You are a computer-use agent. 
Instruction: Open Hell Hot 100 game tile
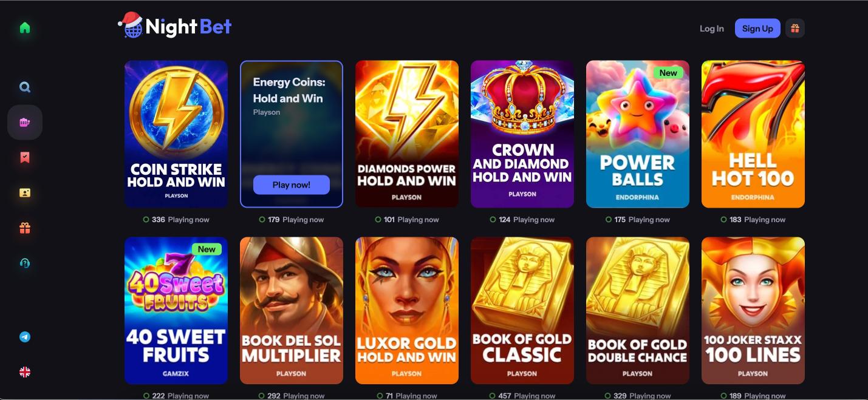point(753,134)
